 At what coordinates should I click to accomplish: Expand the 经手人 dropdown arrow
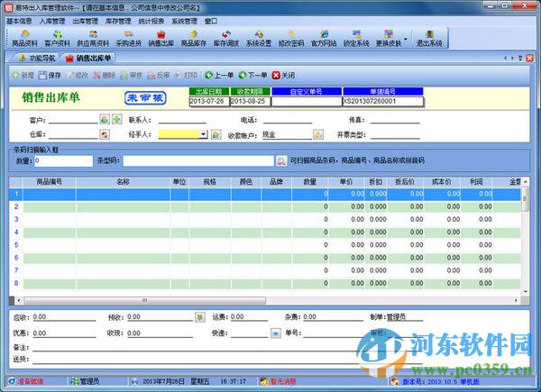coord(203,134)
